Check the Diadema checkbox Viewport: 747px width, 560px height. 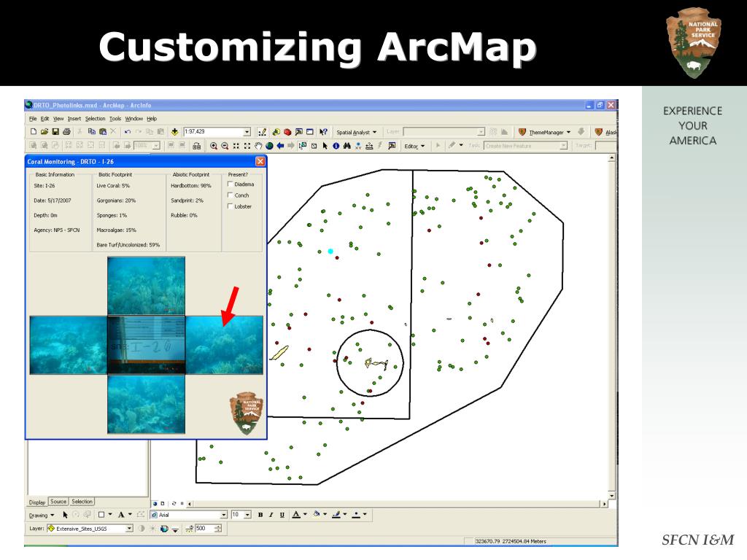coord(230,184)
